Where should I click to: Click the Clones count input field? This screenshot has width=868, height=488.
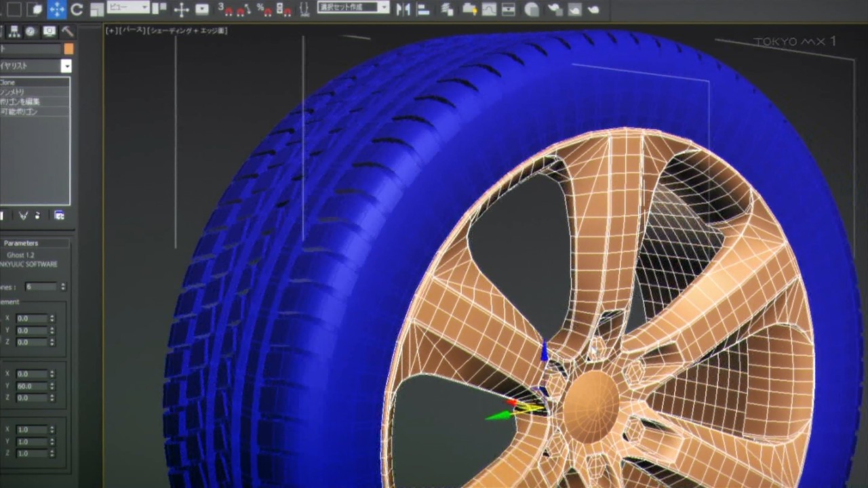coord(40,287)
